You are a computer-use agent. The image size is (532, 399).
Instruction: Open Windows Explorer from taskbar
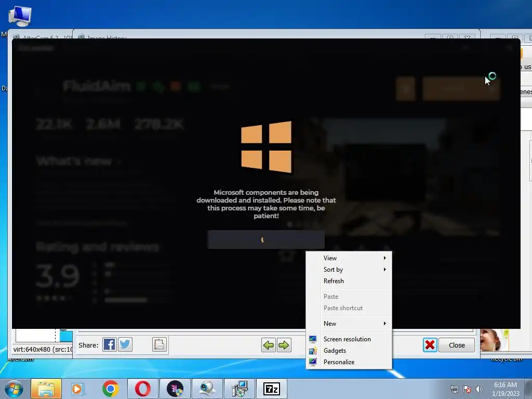pos(46,389)
